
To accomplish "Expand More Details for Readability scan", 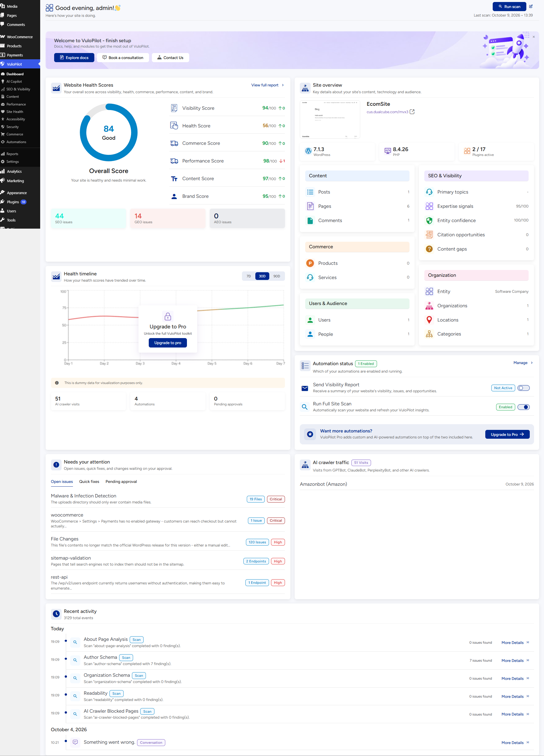I will tap(515, 697).
